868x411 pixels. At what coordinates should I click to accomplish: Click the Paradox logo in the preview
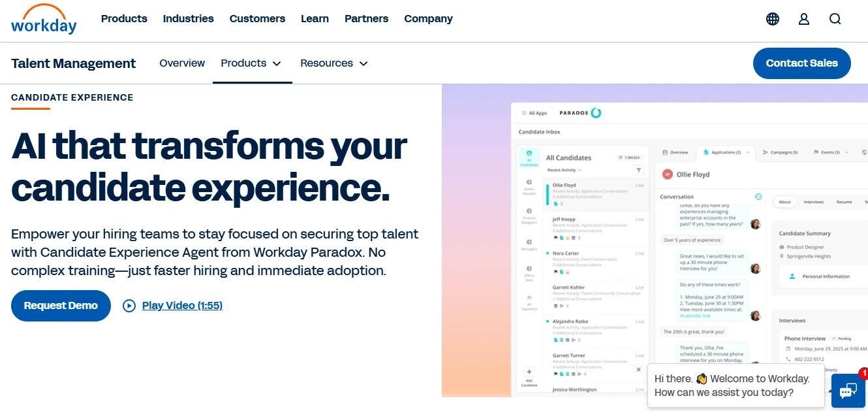point(580,113)
